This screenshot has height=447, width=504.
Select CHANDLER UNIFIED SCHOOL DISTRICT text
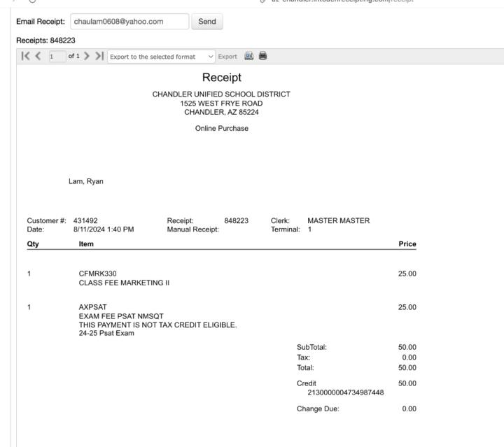tap(221, 94)
